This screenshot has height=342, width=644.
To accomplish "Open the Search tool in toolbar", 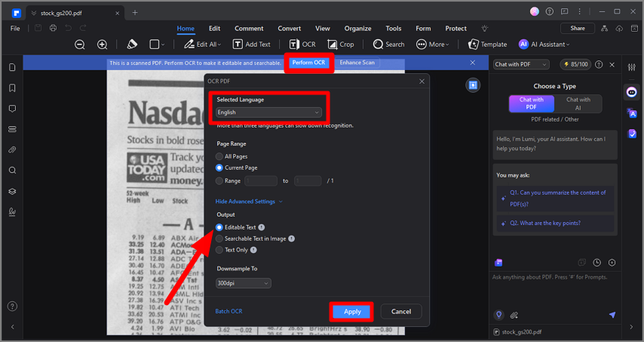I will pyautogui.click(x=388, y=45).
